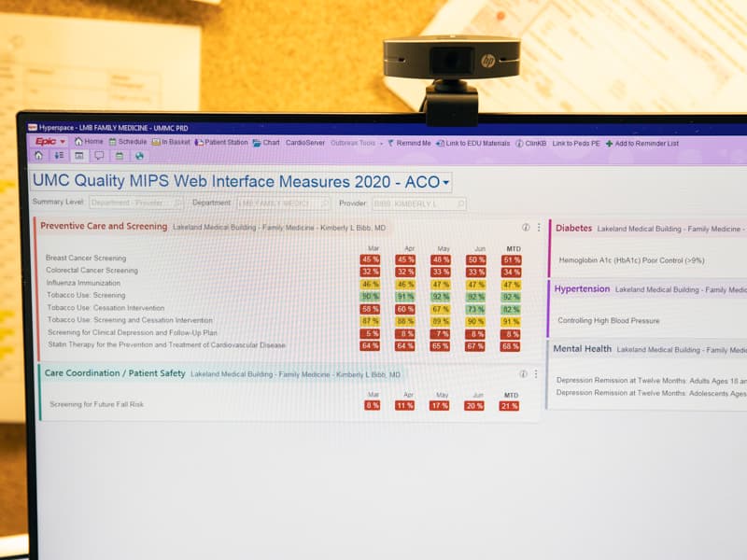Image resolution: width=747 pixels, height=560 pixels.
Task: Click the Hypertension panel heading
Action: (x=582, y=289)
